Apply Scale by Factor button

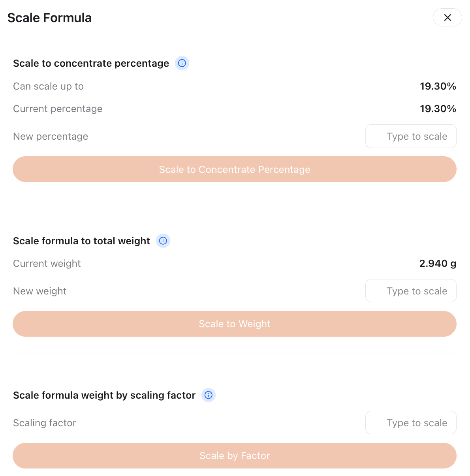(x=235, y=456)
